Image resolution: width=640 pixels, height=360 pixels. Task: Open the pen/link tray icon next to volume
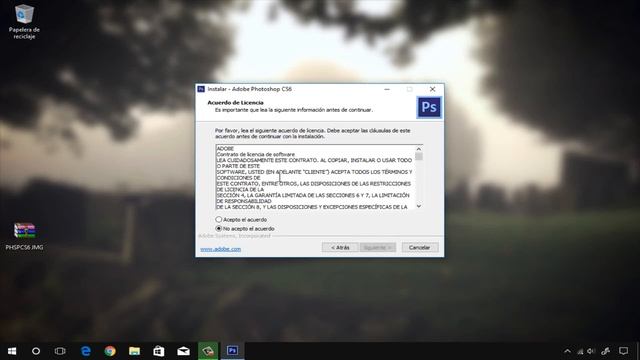click(605, 351)
